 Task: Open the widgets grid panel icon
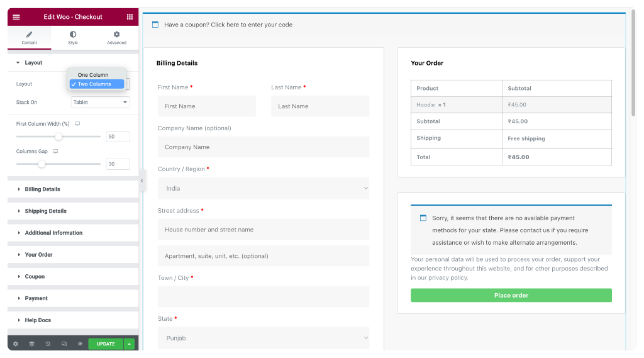[x=130, y=17]
